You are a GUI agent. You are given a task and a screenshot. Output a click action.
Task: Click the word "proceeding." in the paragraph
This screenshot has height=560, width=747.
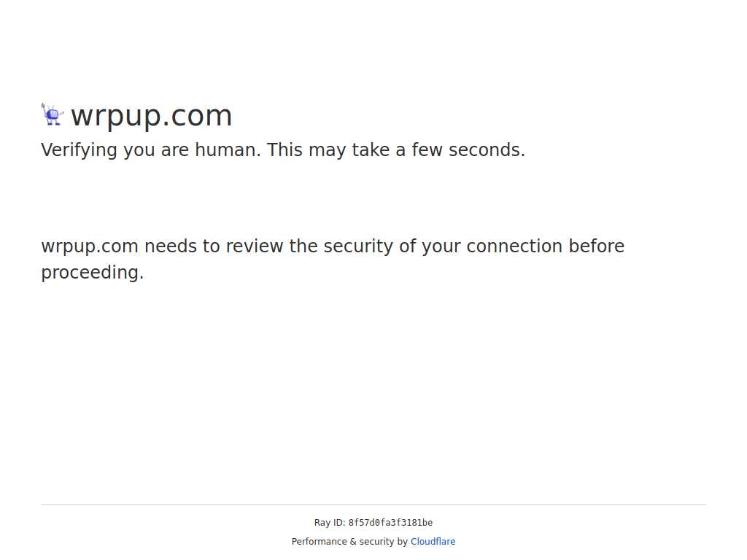click(93, 273)
